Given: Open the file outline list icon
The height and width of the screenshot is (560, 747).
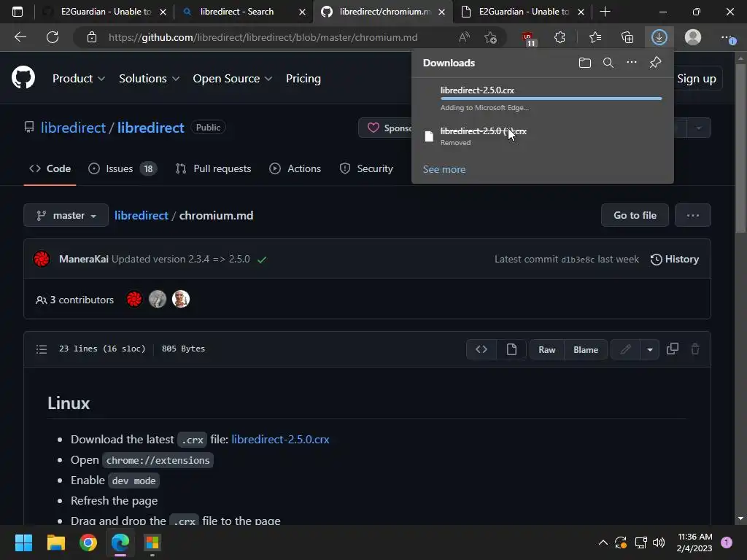Looking at the screenshot, I should coord(42,349).
